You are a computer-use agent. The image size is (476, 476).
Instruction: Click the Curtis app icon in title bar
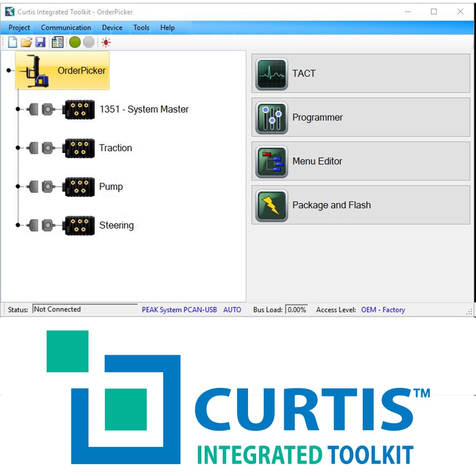10,12
